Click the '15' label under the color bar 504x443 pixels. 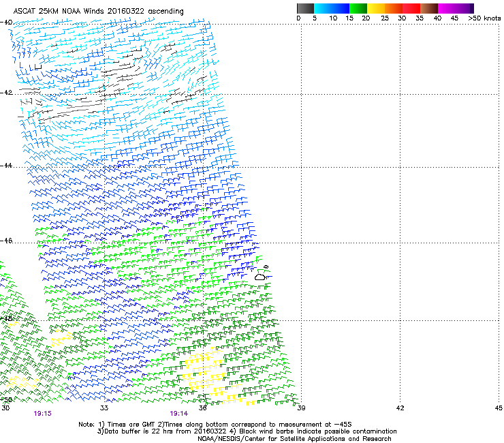tap(349, 18)
